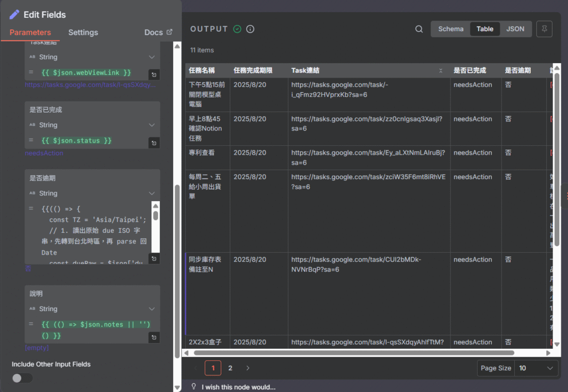Click the lightbulb feedback icon
Screen dimensions: 568x392
coord(194,386)
